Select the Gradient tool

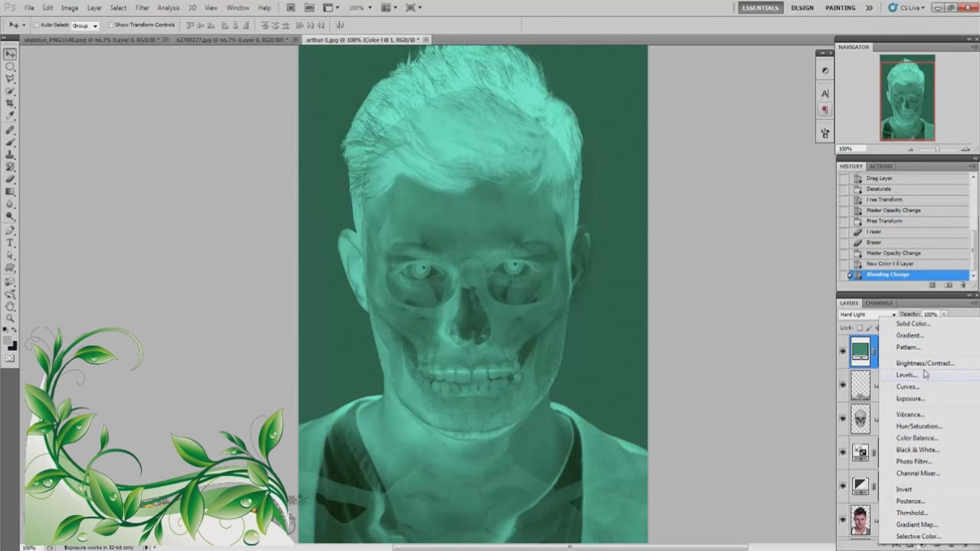click(x=10, y=191)
